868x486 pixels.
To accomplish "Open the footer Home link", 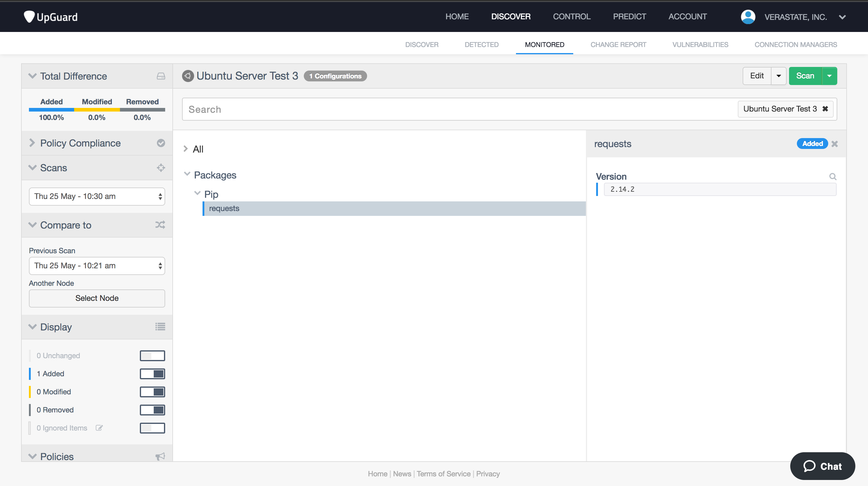I will click(x=377, y=474).
